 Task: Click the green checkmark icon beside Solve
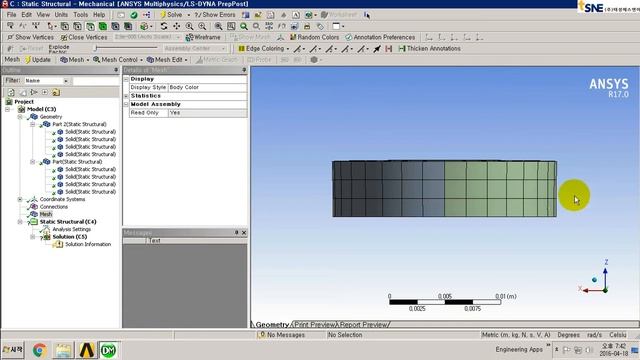click(x=134, y=15)
